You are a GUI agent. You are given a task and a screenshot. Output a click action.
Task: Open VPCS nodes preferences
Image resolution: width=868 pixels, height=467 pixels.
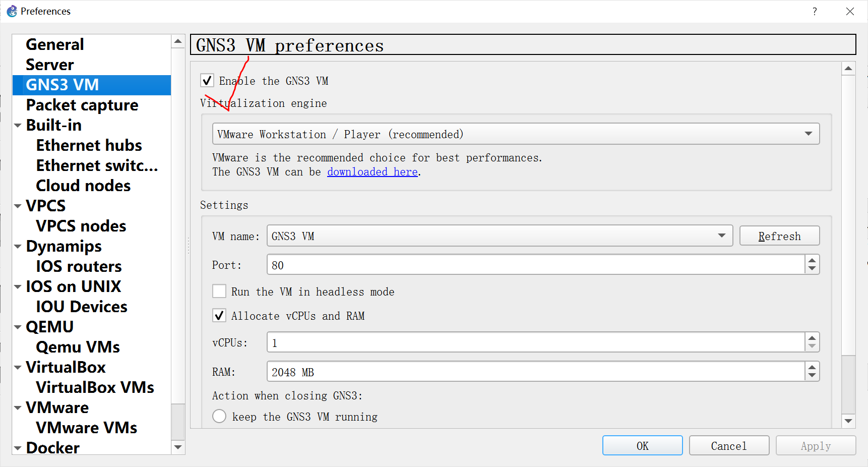pos(81,226)
